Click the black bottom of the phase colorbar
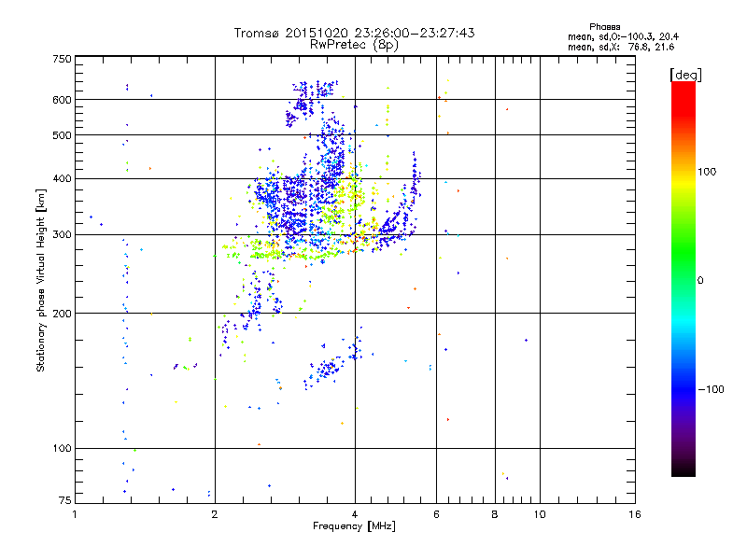 pyautogui.click(x=684, y=469)
